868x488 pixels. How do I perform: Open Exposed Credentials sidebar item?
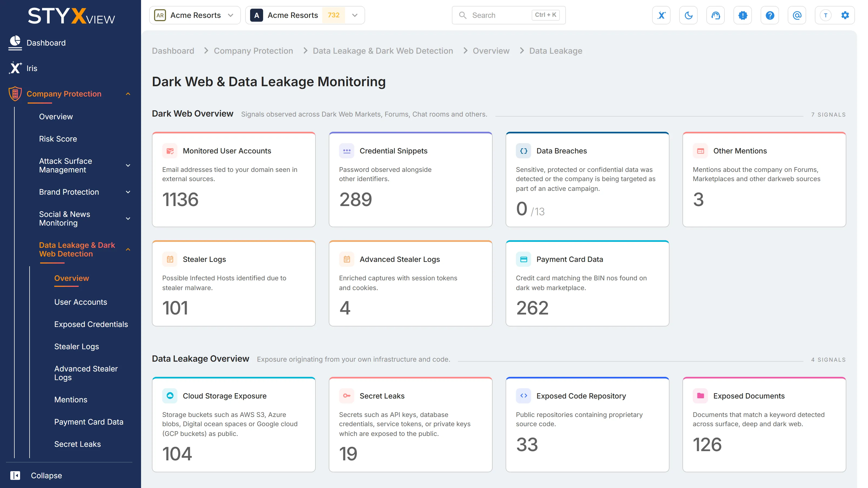[91, 324]
